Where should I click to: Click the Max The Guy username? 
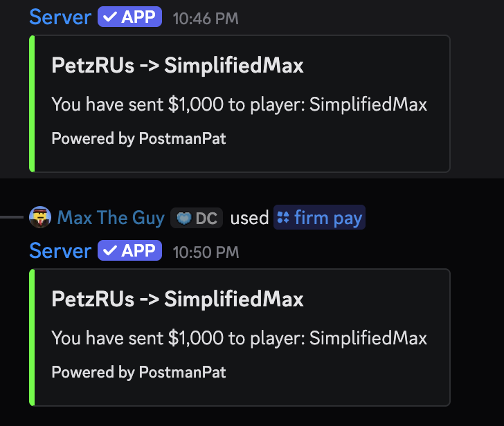click(111, 218)
